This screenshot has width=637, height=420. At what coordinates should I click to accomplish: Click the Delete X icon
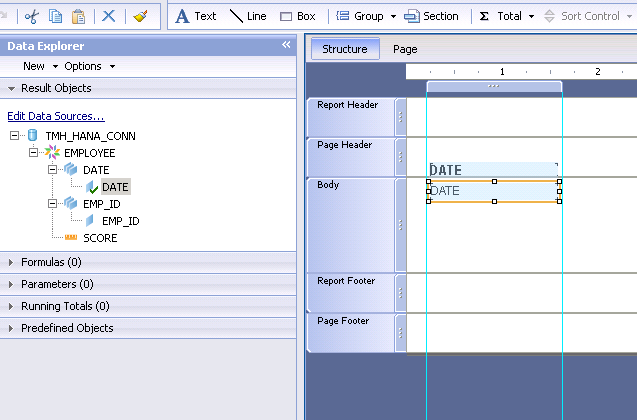click(109, 16)
